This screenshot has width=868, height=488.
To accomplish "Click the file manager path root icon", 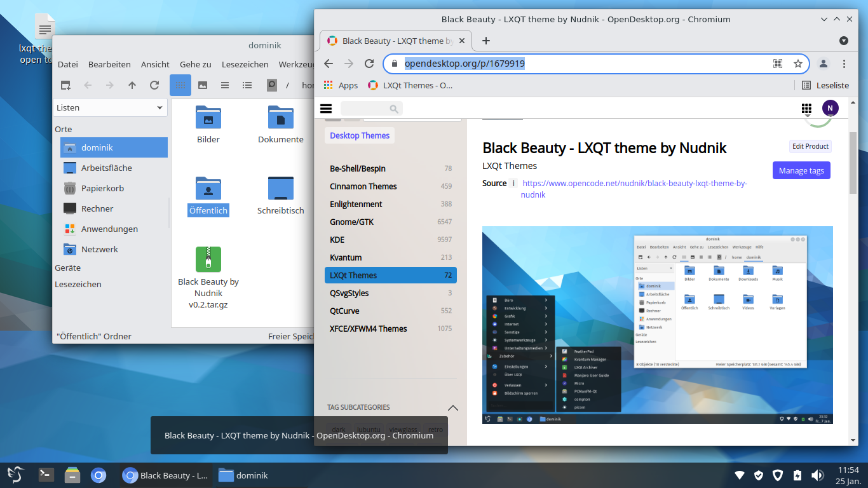I will coord(272,85).
